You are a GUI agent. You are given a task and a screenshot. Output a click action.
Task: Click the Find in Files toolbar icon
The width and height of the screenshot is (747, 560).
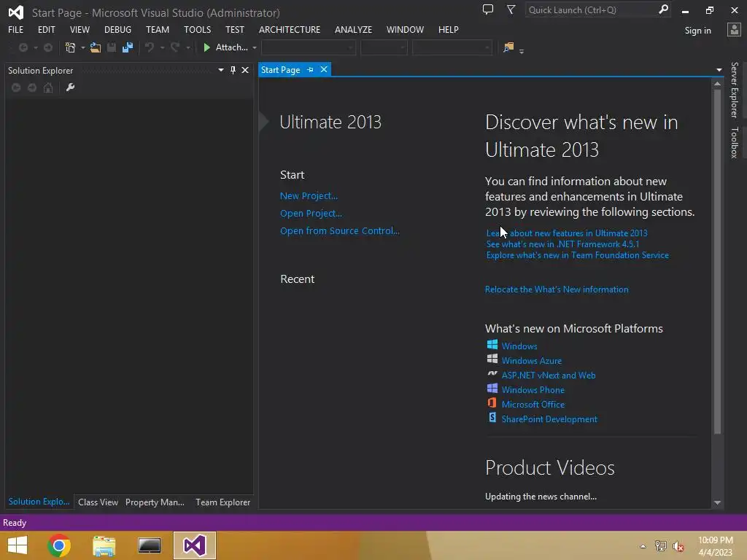pos(508,47)
